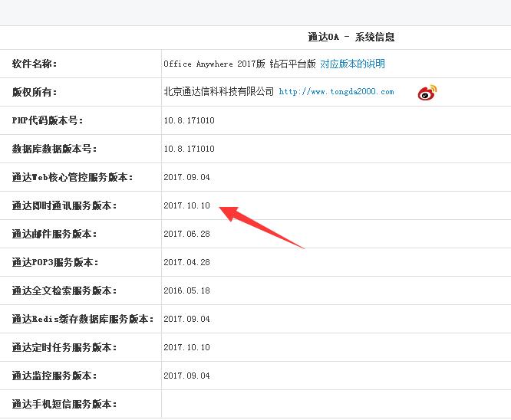511x420 pixels.
Task: Select 通达手机短信服务版本 label
Action: point(64,404)
